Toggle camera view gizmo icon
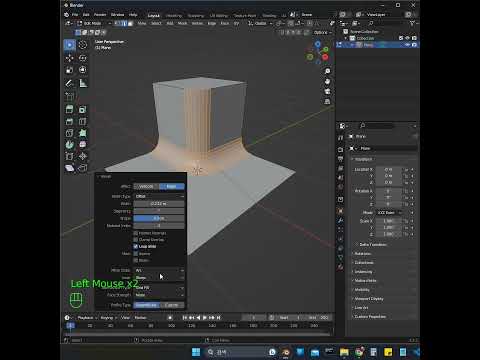This screenshot has width=480, height=360. [x=327, y=91]
